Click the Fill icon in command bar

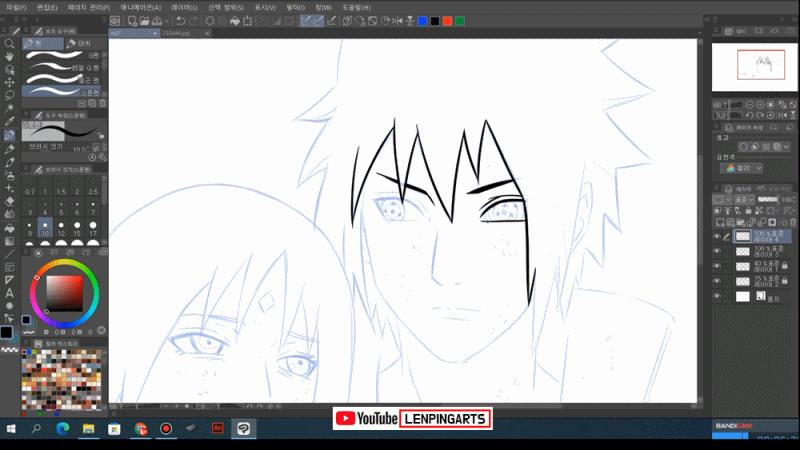point(235,21)
